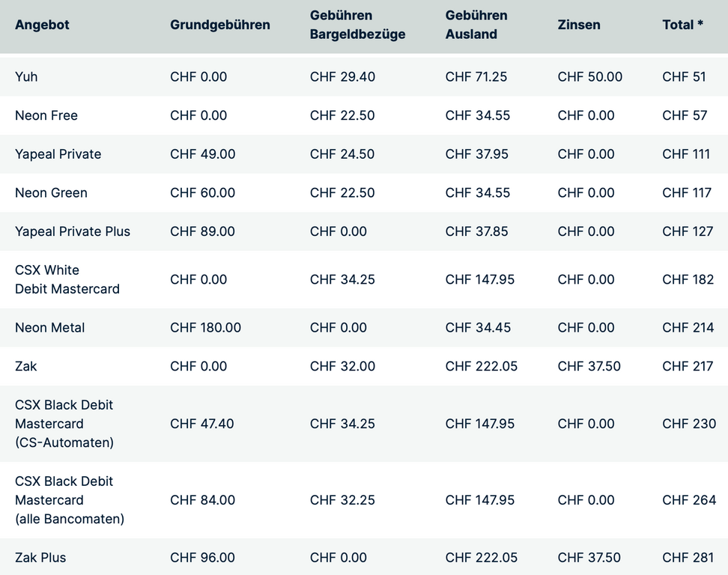
Task: Click the Angebot column header
Action: [42, 25]
